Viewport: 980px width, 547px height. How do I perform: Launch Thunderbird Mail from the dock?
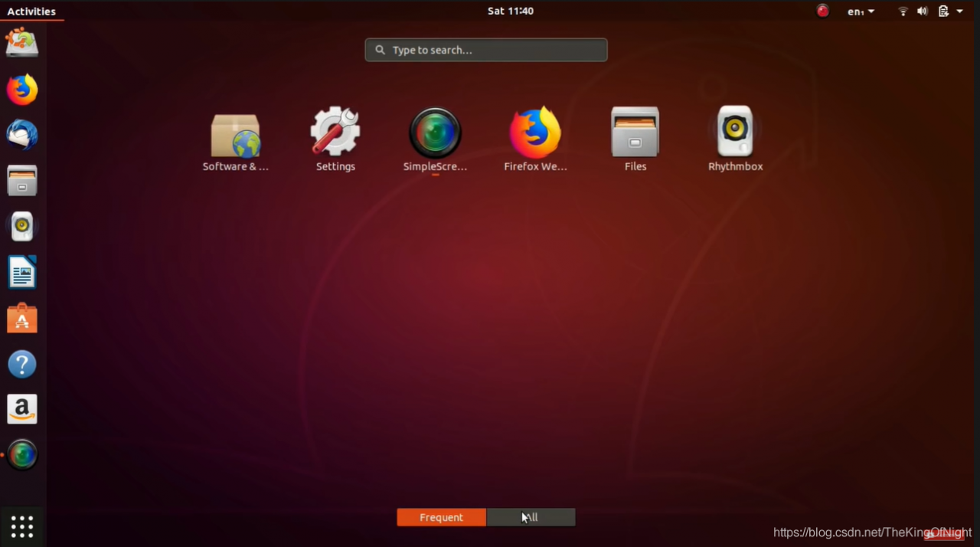[22, 135]
